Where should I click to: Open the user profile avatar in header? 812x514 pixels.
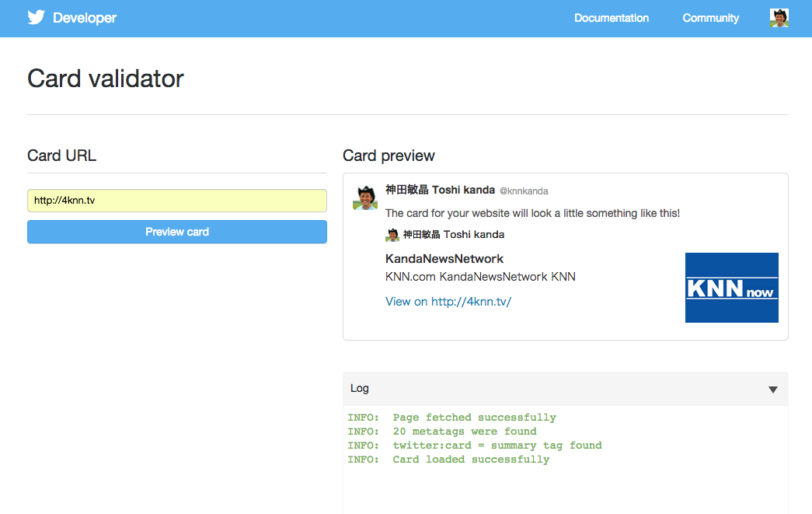tap(779, 18)
